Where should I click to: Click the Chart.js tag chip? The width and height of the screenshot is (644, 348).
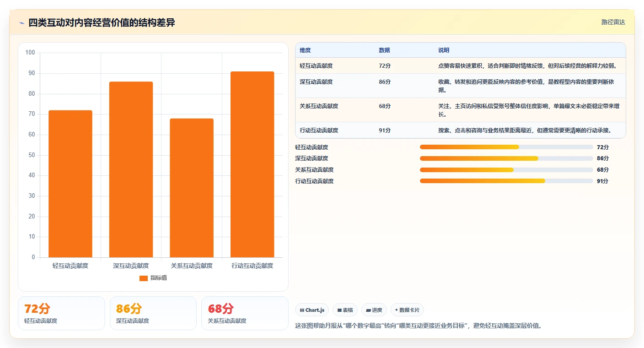click(x=312, y=310)
